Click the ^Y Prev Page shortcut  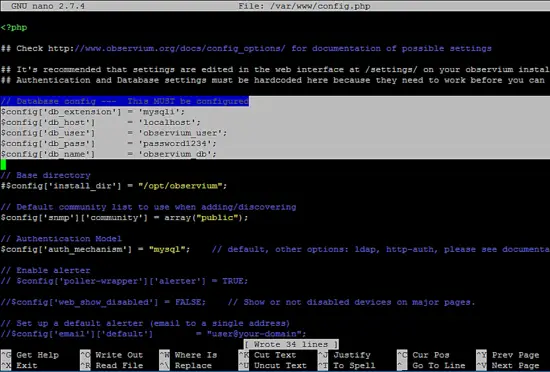(508, 355)
